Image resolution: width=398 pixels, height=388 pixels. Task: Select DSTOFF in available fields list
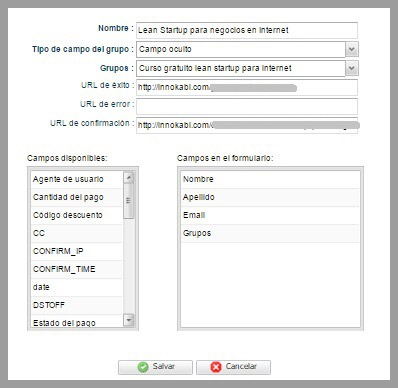point(77,305)
